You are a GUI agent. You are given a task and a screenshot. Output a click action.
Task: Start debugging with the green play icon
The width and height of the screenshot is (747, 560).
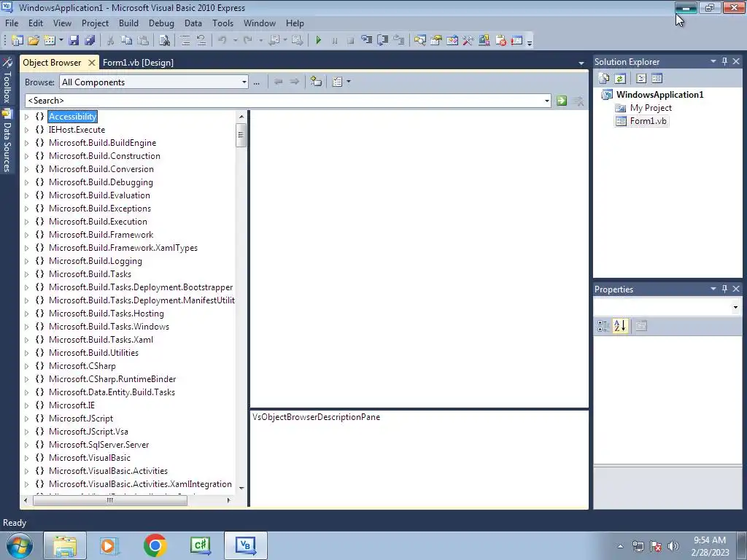pos(319,41)
